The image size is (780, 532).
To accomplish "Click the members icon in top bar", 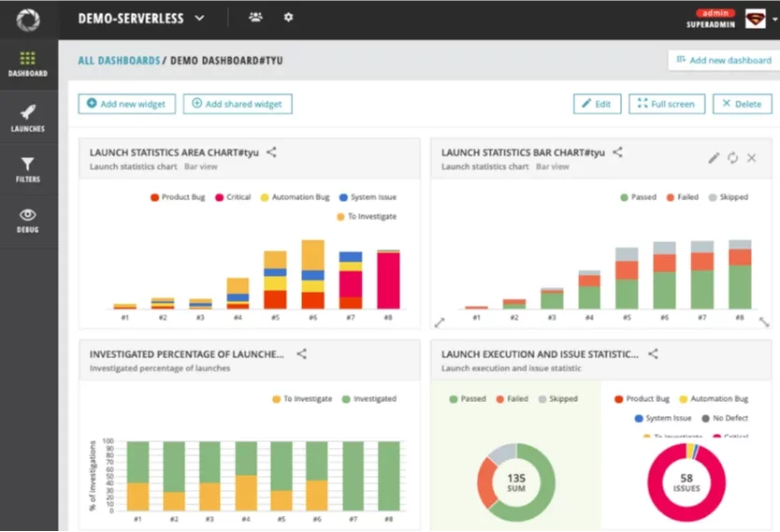I will coord(255,18).
